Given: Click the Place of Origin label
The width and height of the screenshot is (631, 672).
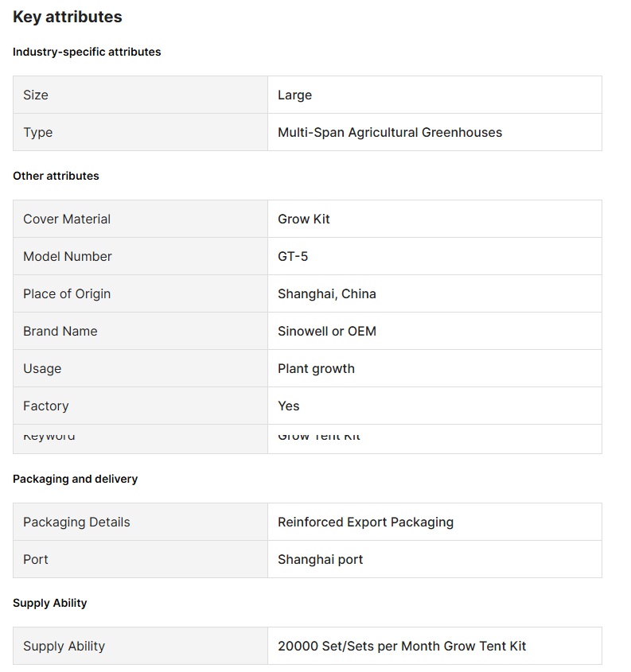Looking at the screenshot, I should point(67,293).
